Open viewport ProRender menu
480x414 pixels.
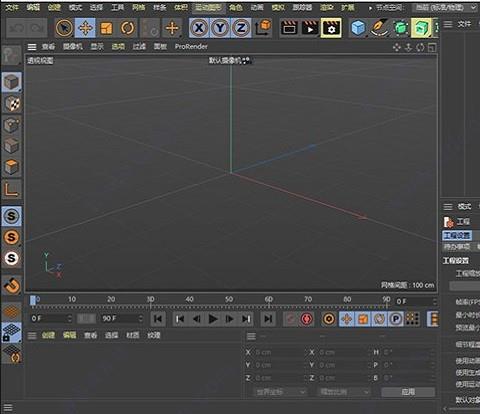[x=191, y=47]
